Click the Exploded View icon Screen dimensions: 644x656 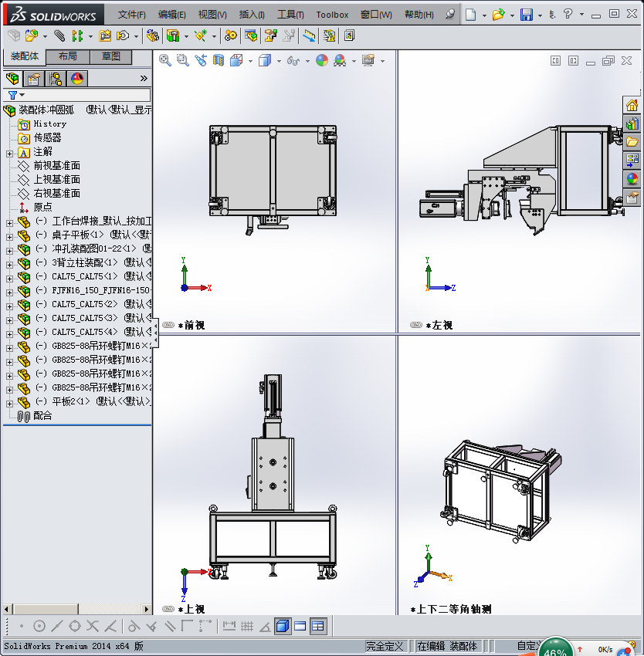270,36
